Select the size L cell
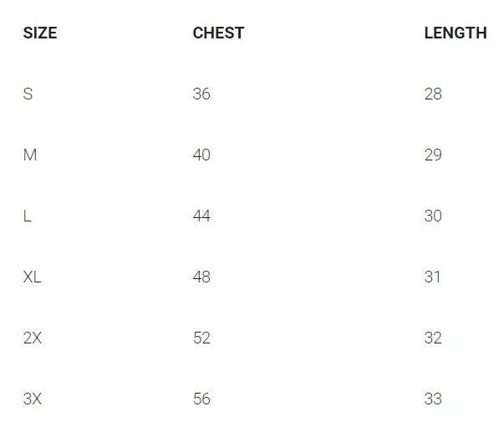This screenshot has width=504, height=432. click(x=28, y=216)
